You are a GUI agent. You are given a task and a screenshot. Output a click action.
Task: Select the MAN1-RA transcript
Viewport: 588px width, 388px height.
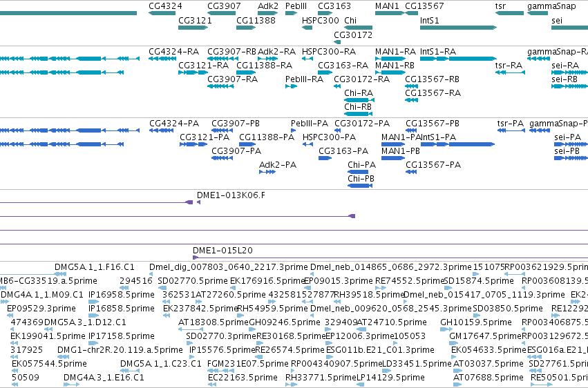click(390, 59)
